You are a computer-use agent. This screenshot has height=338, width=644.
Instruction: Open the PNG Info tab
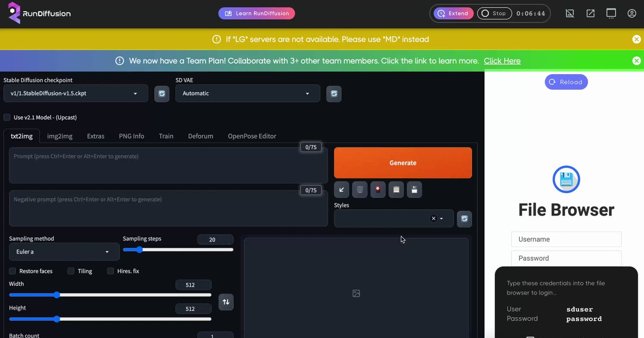coord(131,136)
